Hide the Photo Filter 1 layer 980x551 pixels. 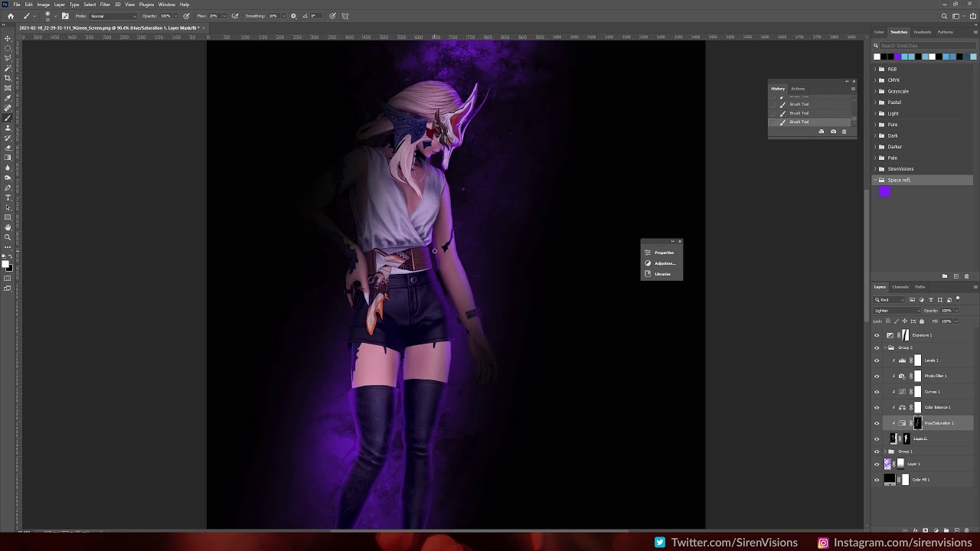point(877,376)
